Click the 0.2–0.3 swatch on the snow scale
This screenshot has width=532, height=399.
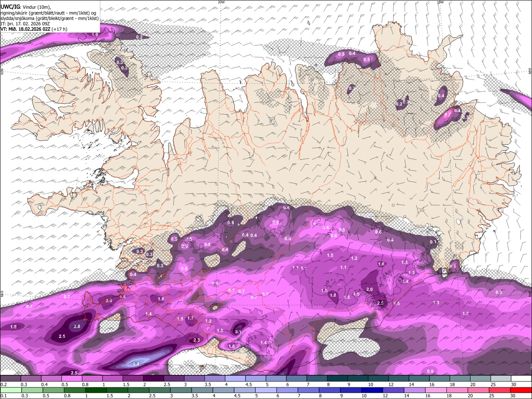[x=10, y=379]
